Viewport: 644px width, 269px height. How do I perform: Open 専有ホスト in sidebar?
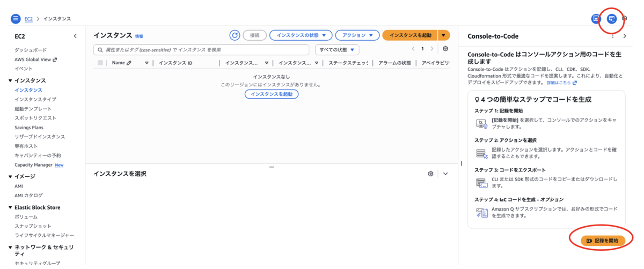pyautogui.click(x=26, y=146)
